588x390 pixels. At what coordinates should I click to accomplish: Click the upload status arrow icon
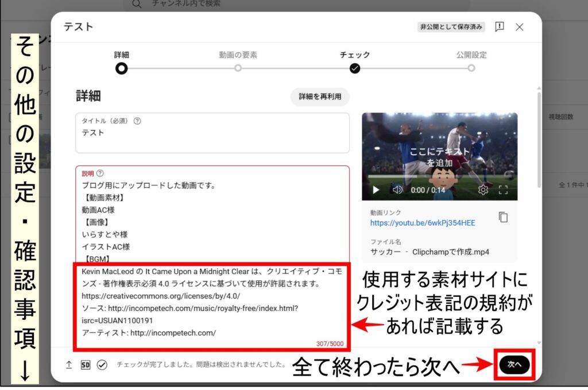click(69, 365)
